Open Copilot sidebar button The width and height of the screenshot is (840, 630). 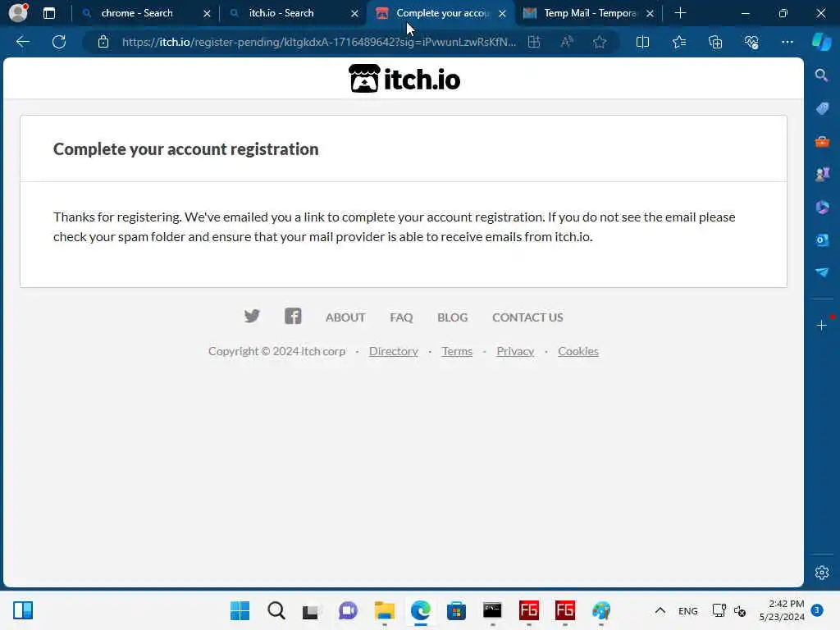tap(821, 42)
